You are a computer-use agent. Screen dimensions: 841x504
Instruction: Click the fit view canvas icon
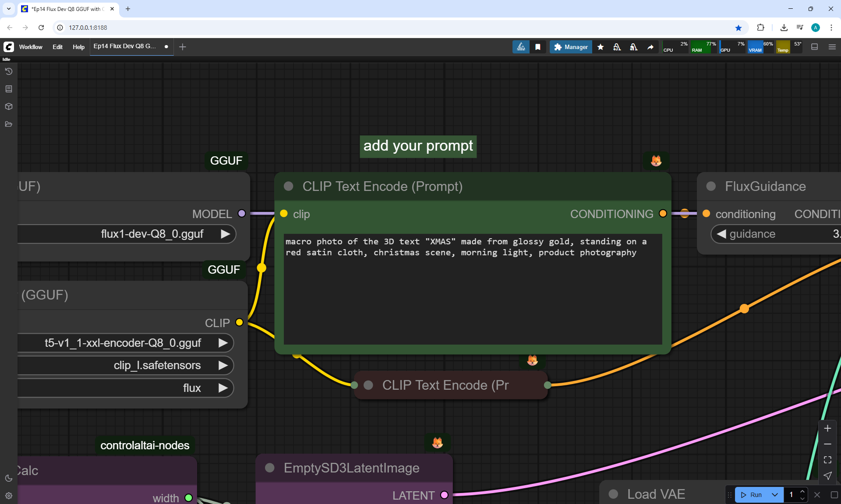(x=827, y=460)
